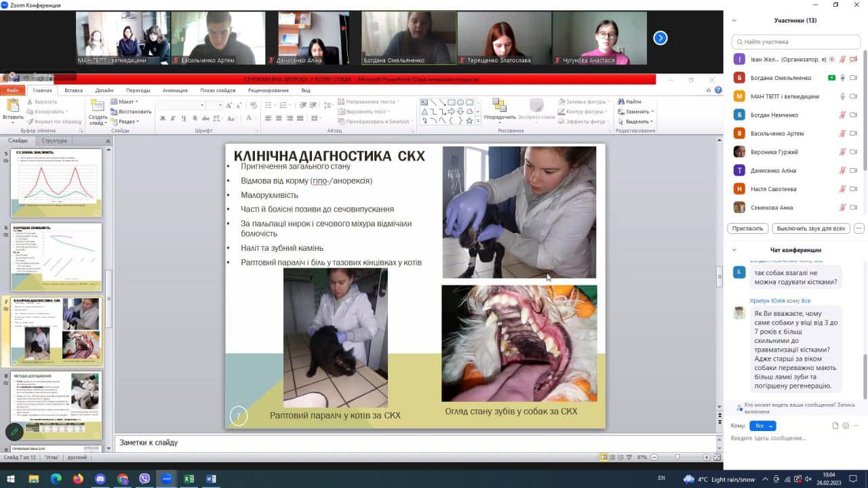Toggle camera icon for Вероника Гуржий
This screenshot has width=868, height=488.
(x=854, y=152)
